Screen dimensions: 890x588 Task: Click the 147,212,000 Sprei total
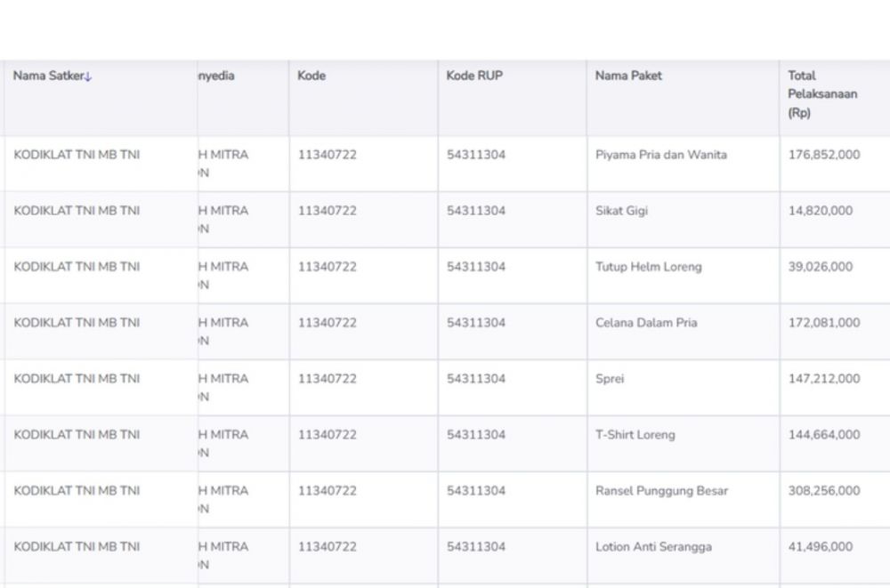pos(824,379)
